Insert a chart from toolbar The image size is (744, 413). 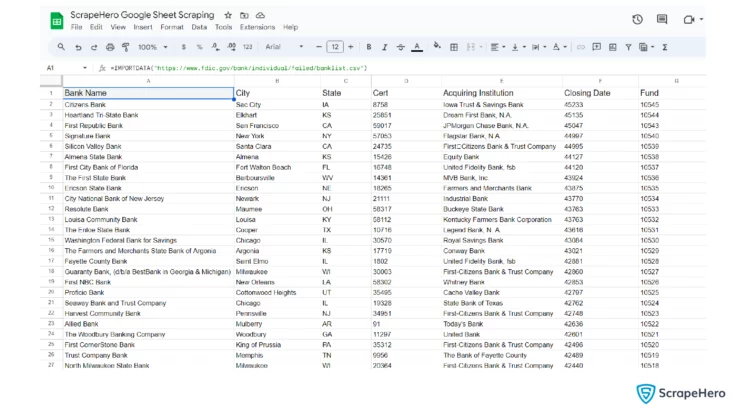coord(613,47)
